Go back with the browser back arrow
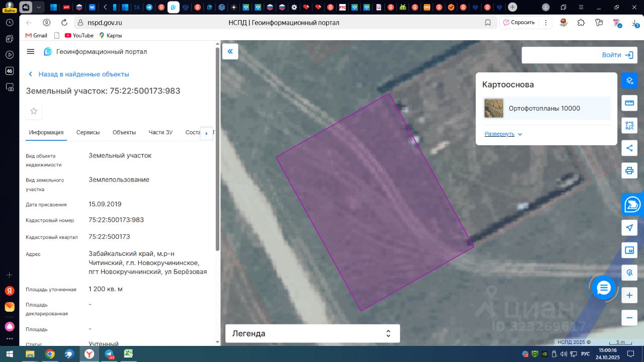This screenshot has width=644, height=362. [29, 23]
